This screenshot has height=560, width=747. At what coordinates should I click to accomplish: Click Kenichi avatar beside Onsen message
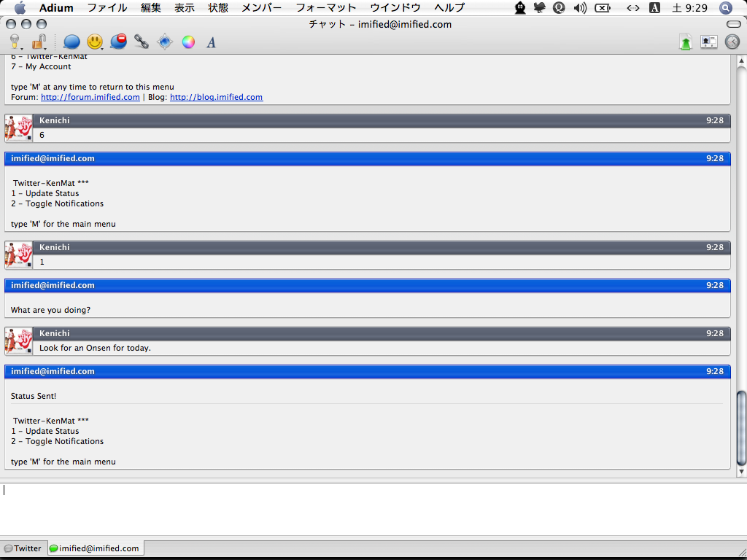tap(18, 341)
